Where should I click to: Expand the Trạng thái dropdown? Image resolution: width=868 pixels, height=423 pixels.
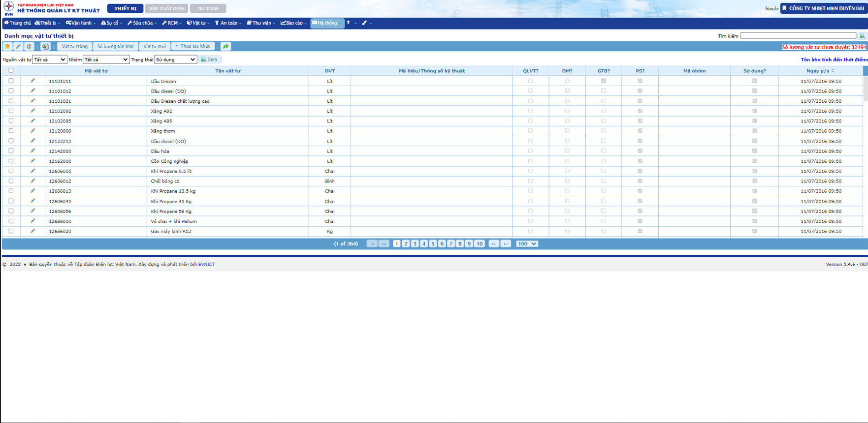pos(176,60)
